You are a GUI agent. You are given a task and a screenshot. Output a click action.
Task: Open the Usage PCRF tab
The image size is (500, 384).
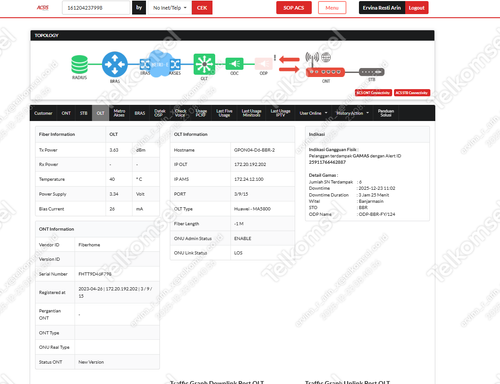[x=201, y=113]
